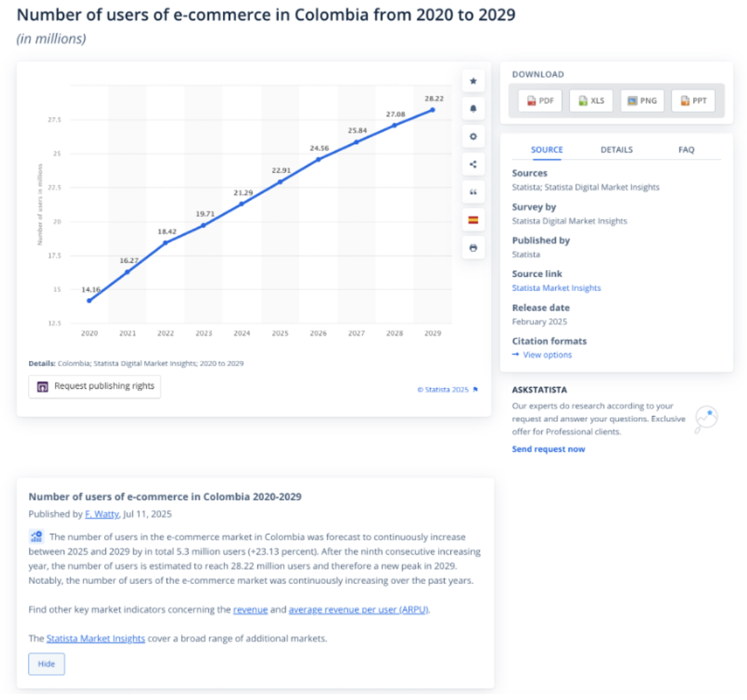The width and height of the screenshot is (747, 700).
Task: Click the bell notification icon
Action: 473,109
